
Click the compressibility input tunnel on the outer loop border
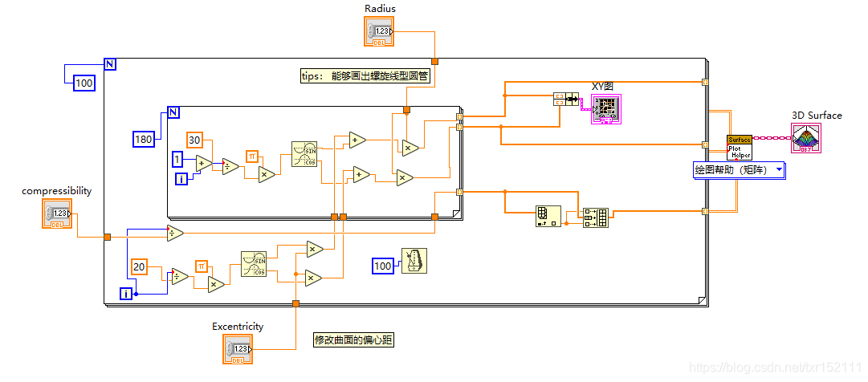pos(108,237)
